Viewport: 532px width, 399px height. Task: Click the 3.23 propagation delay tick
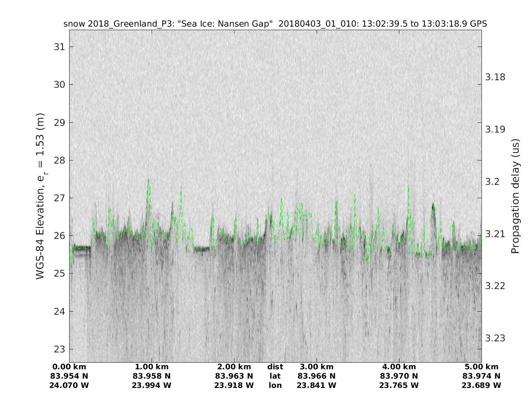[x=495, y=338]
